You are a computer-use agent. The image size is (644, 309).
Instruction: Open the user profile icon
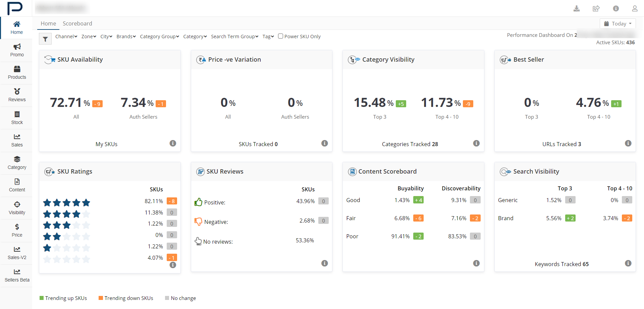[x=635, y=8]
